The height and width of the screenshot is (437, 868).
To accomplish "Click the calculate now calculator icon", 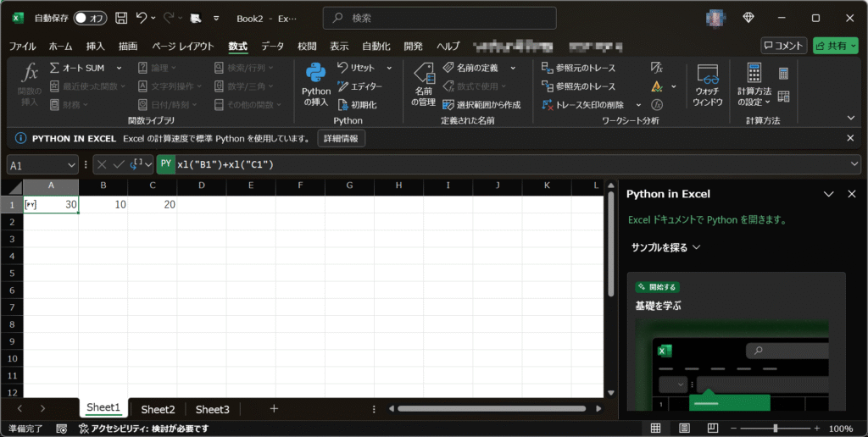I will tap(783, 73).
